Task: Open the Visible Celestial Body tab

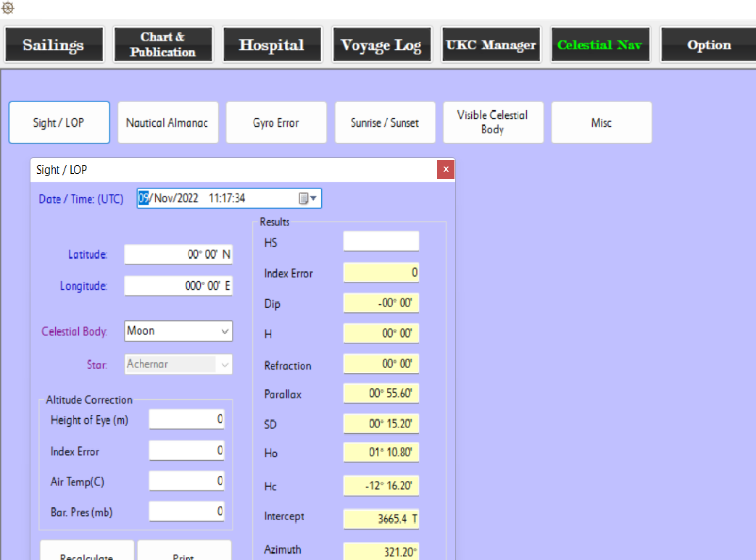Action: coord(493,122)
